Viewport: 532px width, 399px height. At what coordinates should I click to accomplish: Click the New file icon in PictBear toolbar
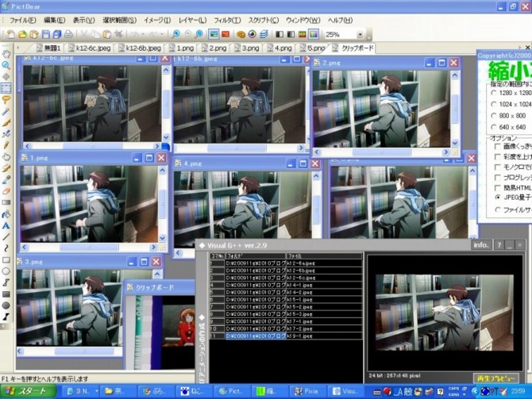(x=10, y=34)
